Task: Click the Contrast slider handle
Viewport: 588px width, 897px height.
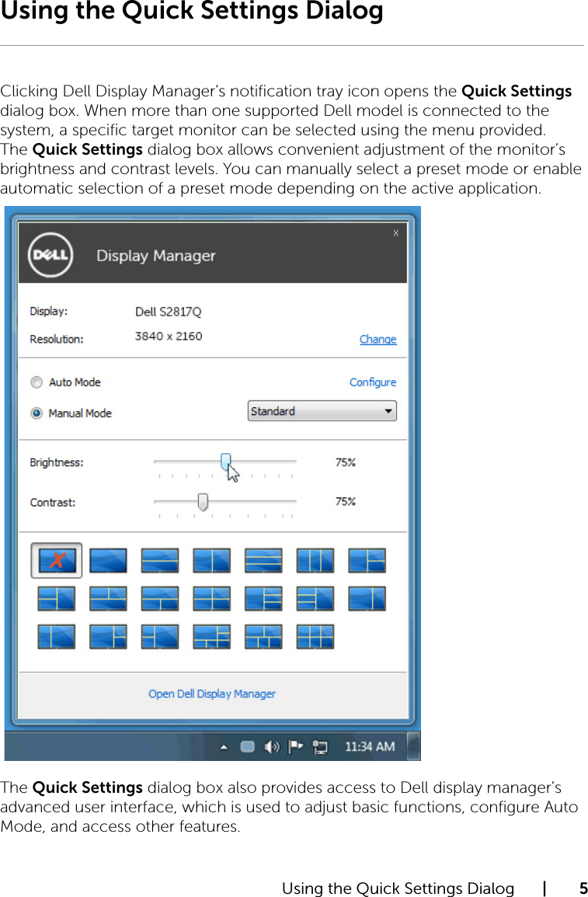Action: pos(202,501)
